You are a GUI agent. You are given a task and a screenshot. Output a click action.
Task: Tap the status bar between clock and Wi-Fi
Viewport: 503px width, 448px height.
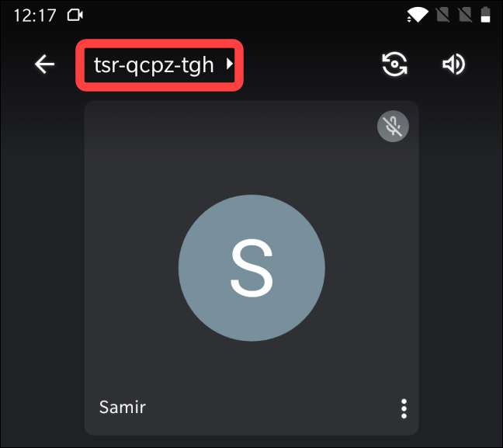click(x=244, y=15)
